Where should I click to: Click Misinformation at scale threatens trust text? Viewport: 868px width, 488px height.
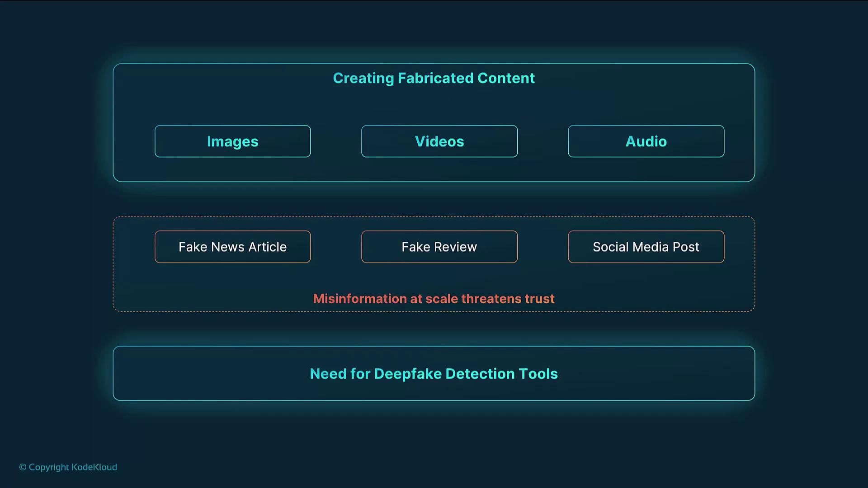click(434, 299)
